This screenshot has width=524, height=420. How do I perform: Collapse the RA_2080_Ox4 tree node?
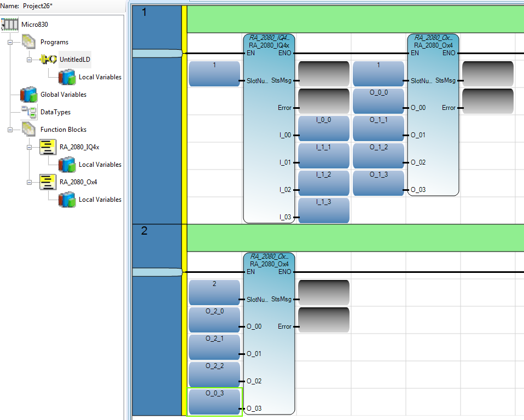[x=30, y=182]
